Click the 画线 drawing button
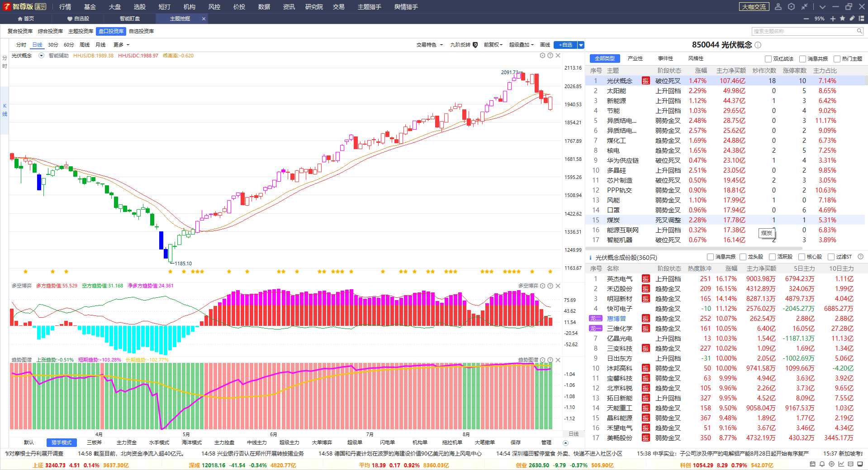Viewport: 868px width, 470px height. tap(545, 45)
